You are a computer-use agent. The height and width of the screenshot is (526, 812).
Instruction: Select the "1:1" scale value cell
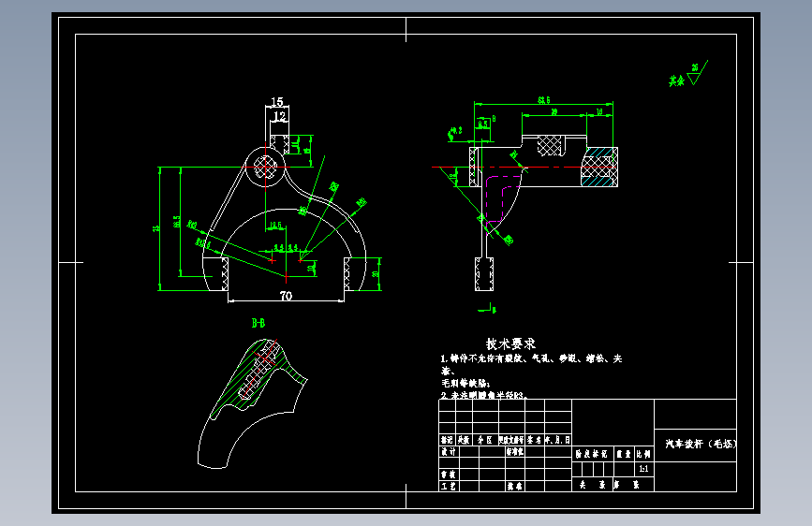tap(643, 469)
